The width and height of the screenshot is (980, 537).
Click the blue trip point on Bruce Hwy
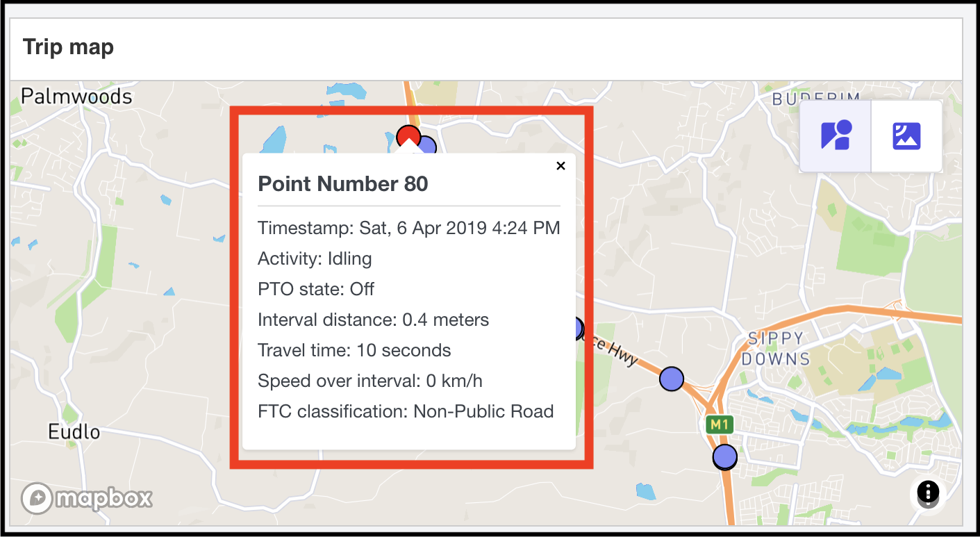point(671,379)
